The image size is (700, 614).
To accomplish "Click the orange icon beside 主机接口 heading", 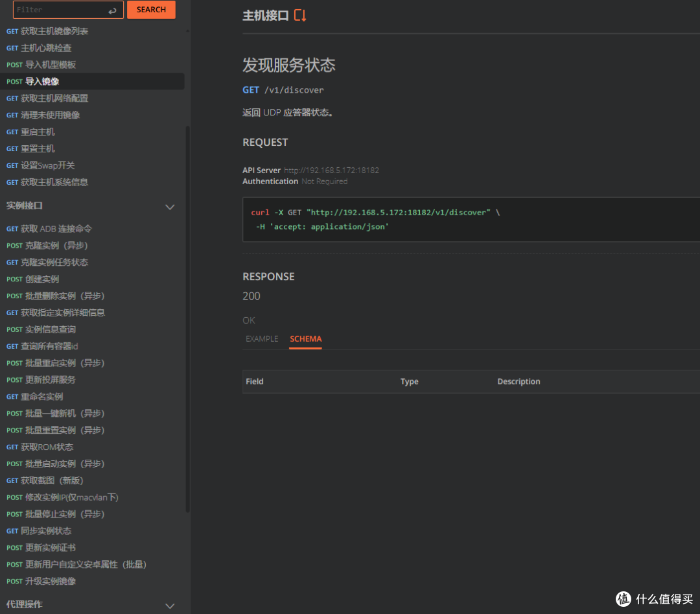I will [301, 16].
